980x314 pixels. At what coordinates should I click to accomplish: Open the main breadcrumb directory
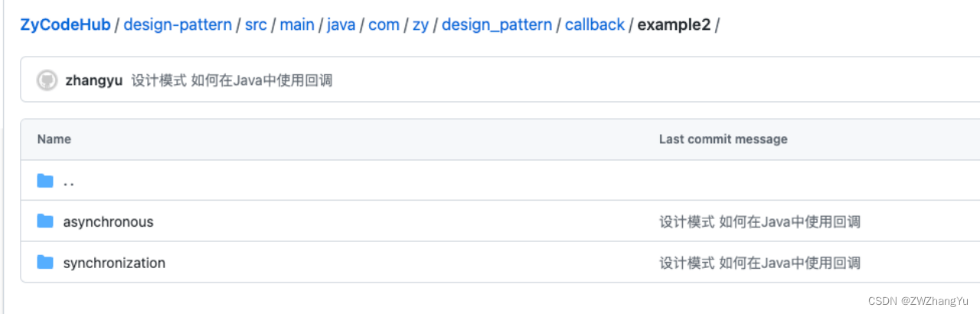coord(297,25)
